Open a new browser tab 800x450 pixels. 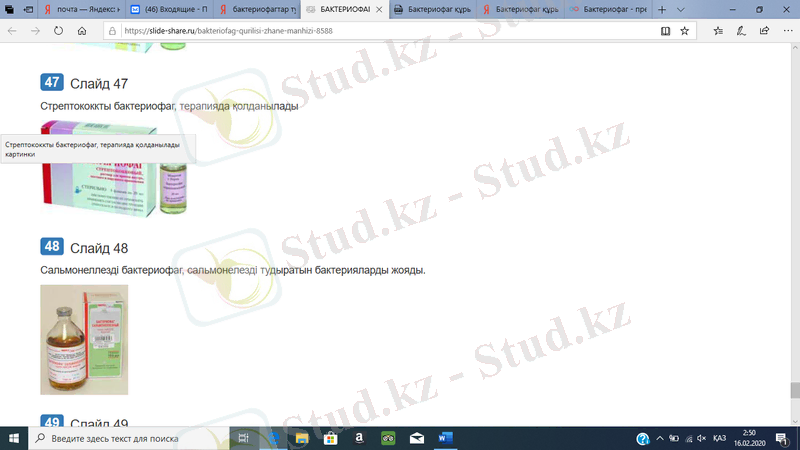[662, 10]
